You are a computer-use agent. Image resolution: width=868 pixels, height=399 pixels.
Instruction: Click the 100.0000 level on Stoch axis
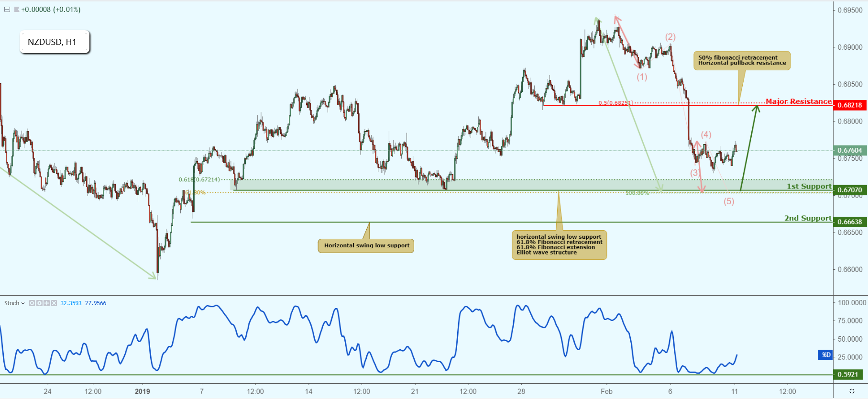tap(852, 303)
